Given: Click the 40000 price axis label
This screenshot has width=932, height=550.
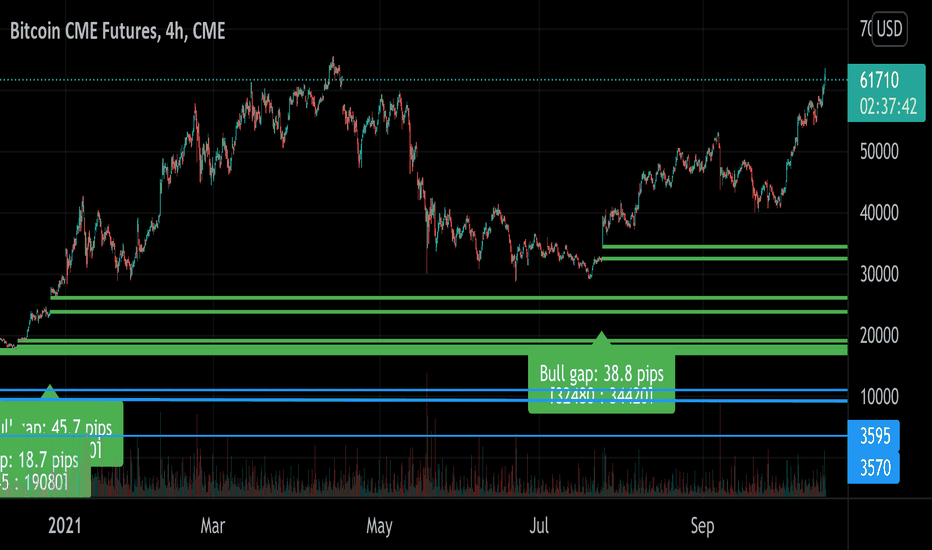Looking at the screenshot, I should (x=879, y=213).
